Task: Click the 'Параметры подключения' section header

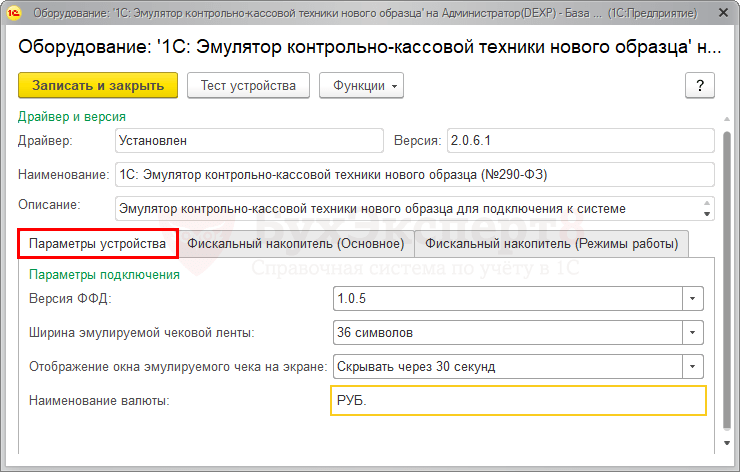Action: click(104, 275)
